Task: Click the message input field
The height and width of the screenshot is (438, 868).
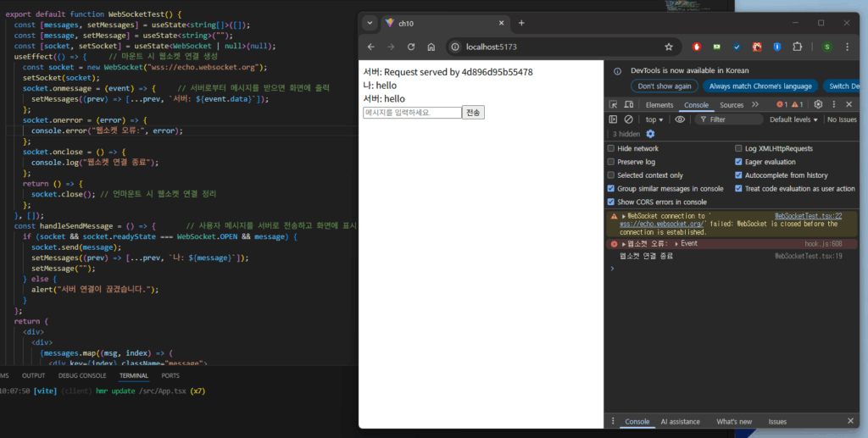Action: point(412,113)
